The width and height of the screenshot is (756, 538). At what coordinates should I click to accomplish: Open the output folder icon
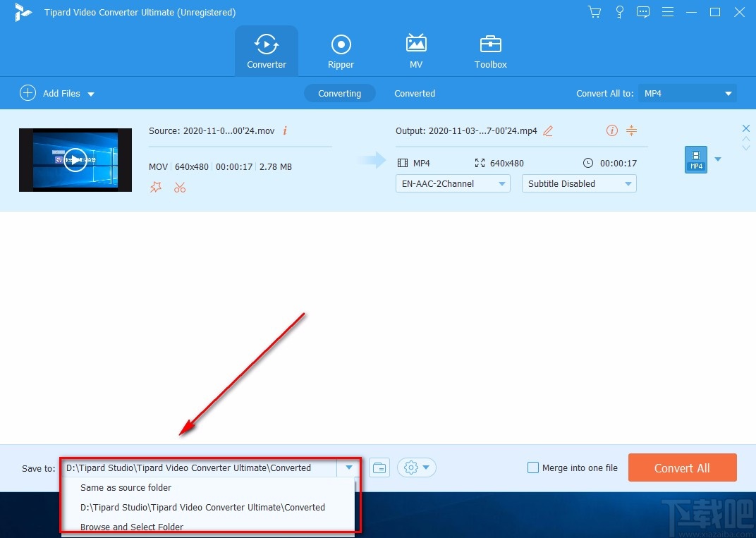[379, 467]
